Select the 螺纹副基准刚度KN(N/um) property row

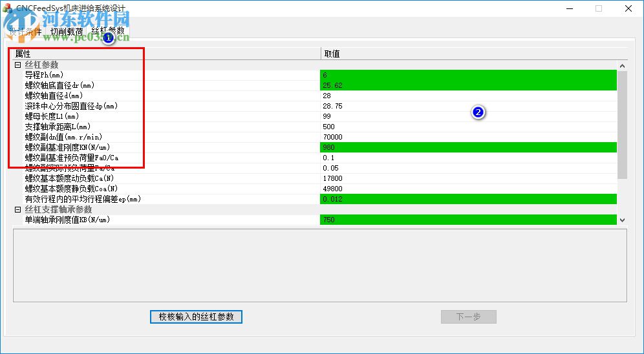point(172,147)
